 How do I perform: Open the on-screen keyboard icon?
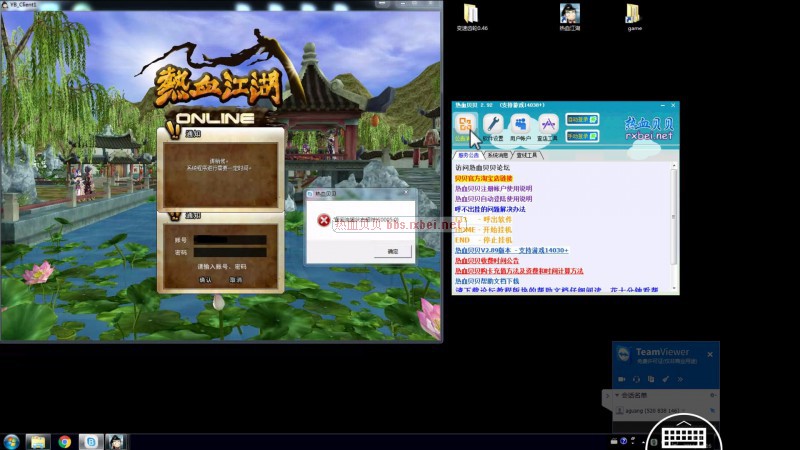tap(683, 436)
